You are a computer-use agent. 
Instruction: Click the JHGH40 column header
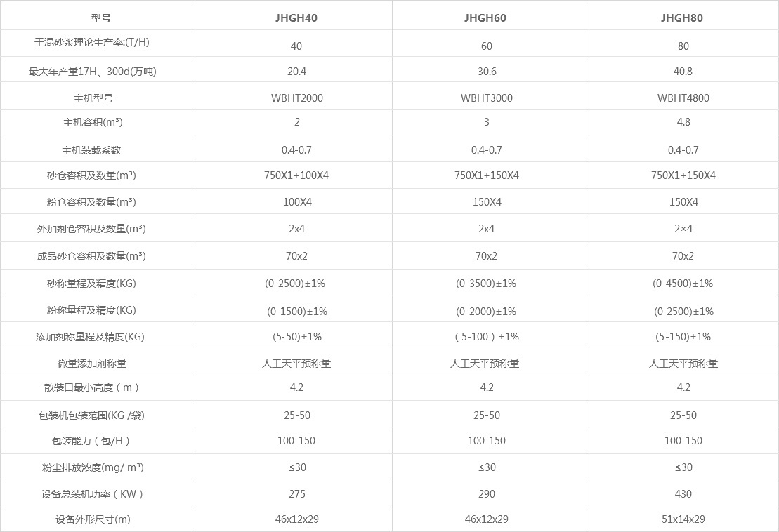coord(296,18)
